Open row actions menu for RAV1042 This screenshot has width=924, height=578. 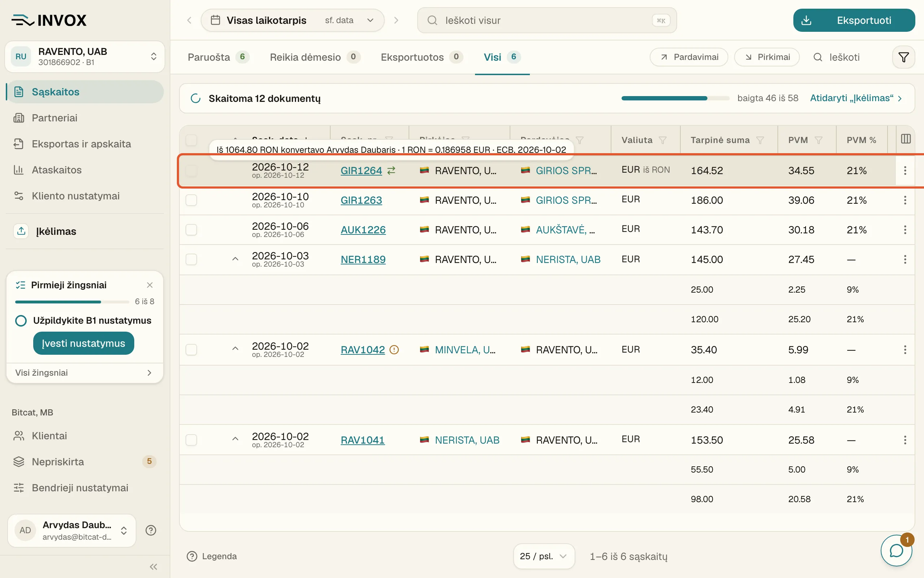pyautogui.click(x=905, y=350)
